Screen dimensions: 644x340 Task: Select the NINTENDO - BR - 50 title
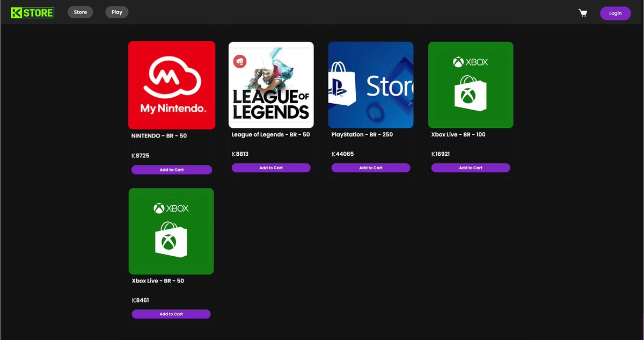click(159, 136)
